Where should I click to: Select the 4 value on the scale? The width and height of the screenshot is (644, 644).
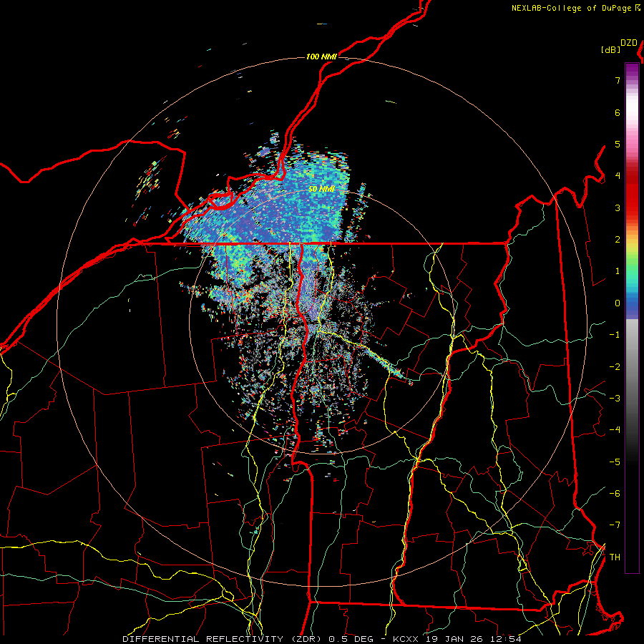(x=618, y=176)
